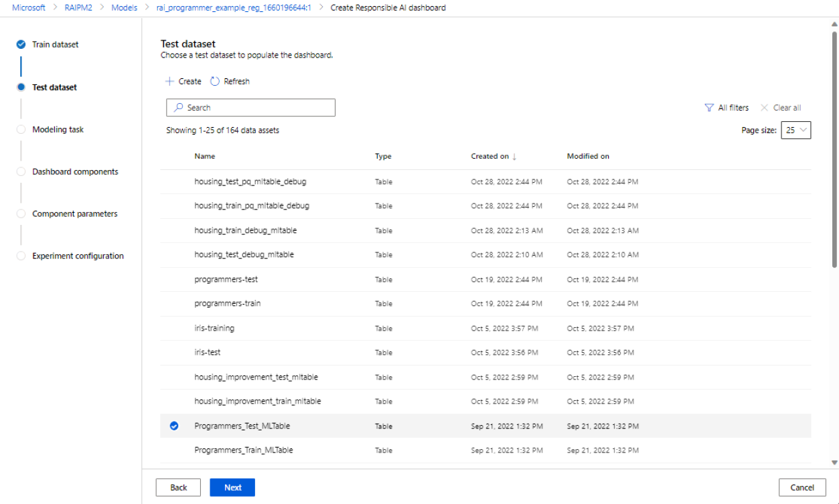Open Models in the breadcrumb
Screen dimensions: 839x504
point(125,8)
